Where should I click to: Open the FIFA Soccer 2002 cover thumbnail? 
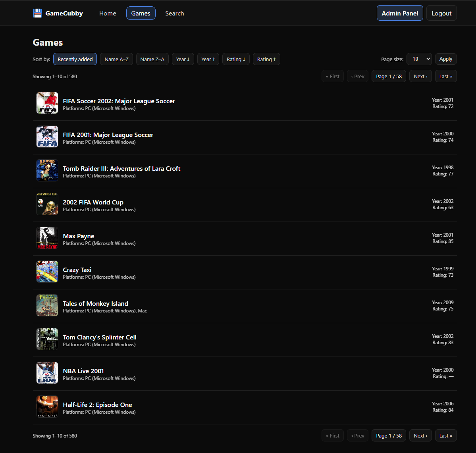(x=47, y=103)
